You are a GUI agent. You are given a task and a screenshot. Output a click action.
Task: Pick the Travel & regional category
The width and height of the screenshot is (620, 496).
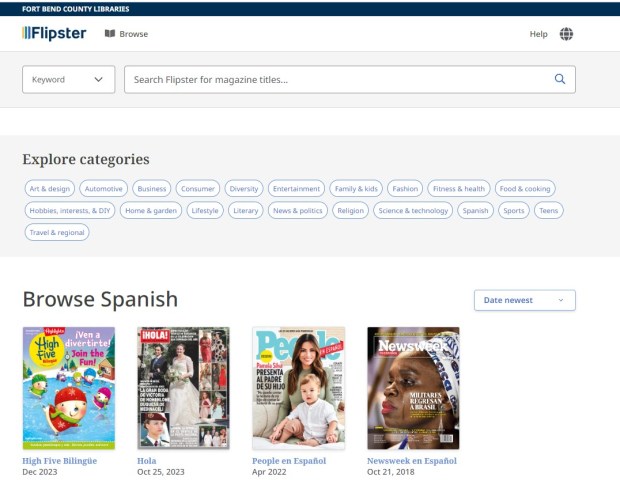pos(57,233)
